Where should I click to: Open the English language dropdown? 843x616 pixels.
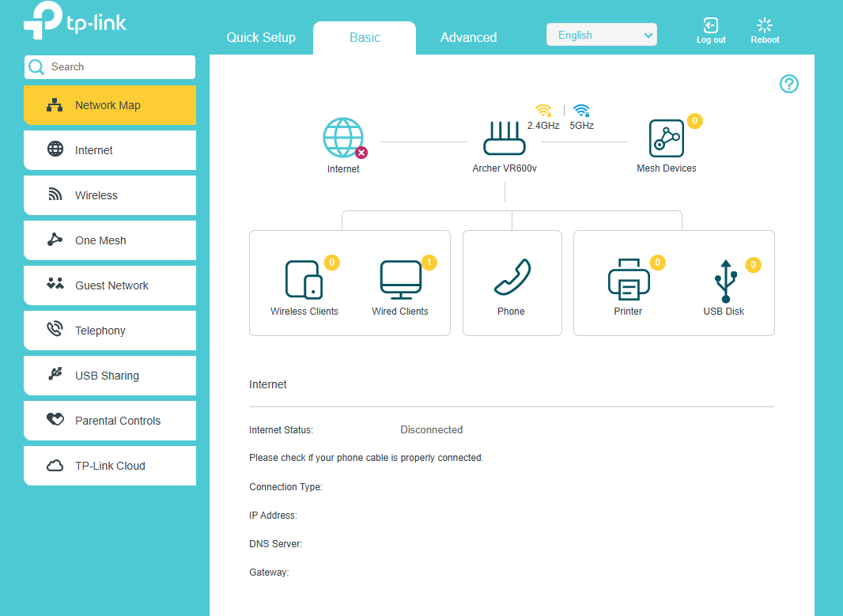point(601,35)
